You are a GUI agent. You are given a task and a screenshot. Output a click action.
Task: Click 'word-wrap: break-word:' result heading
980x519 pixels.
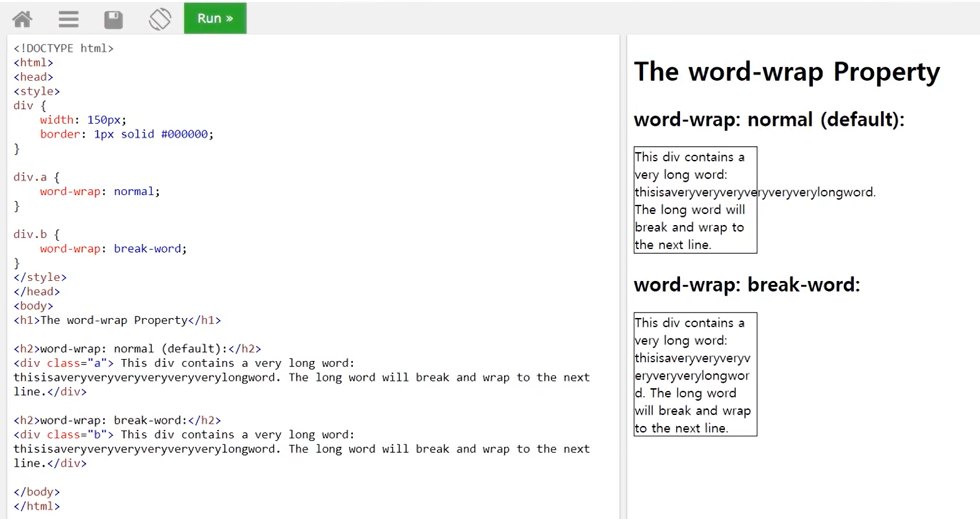[746, 285]
